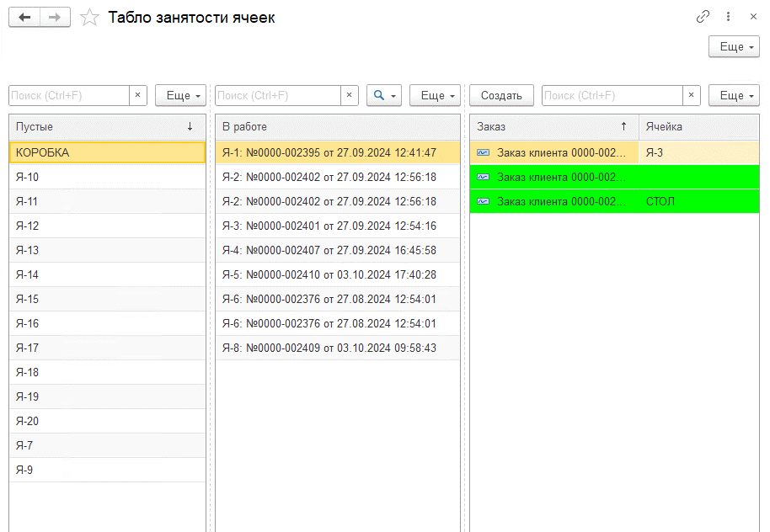Open Еще menu in the В работе panel

pos(435,96)
